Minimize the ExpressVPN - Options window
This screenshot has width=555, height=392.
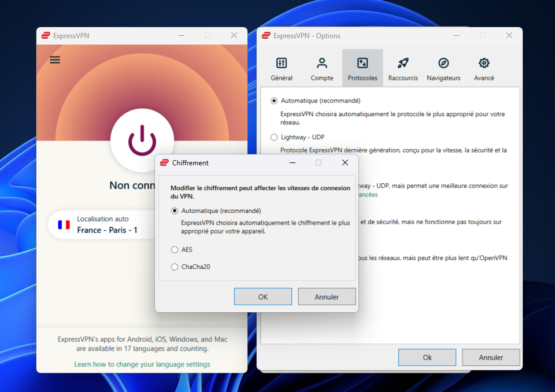pyautogui.click(x=457, y=35)
